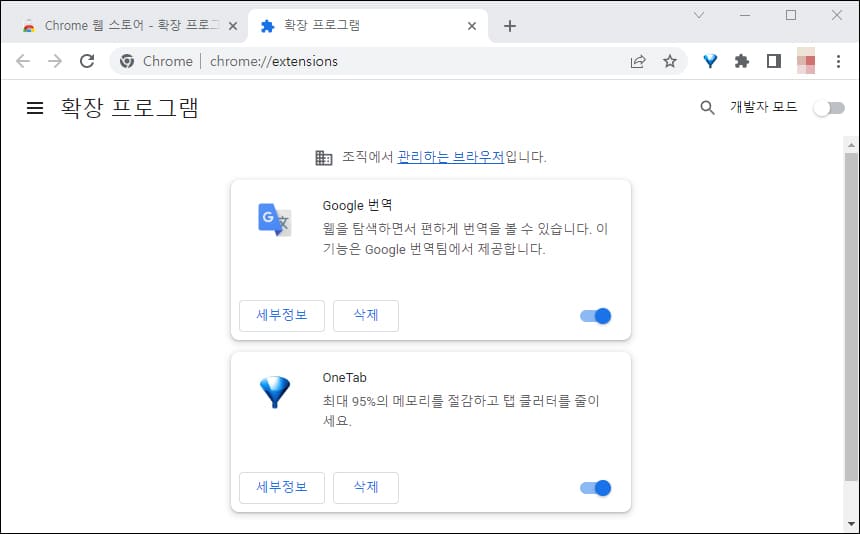Click 삭제 button for Google 번역
860x534 pixels.
pos(366,316)
